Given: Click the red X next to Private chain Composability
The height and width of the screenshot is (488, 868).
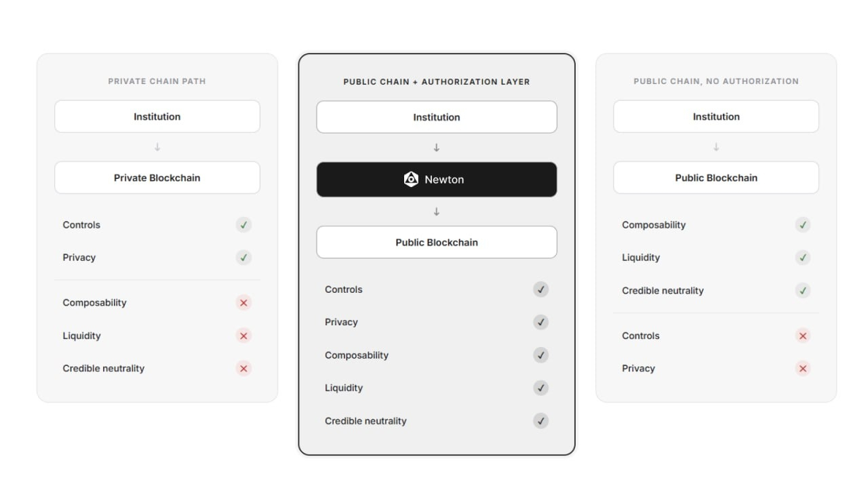Looking at the screenshot, I should click(x=243, y=303).
